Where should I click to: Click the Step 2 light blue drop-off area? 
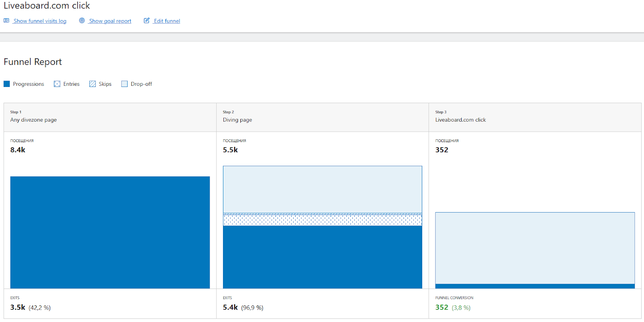(322, 189)
